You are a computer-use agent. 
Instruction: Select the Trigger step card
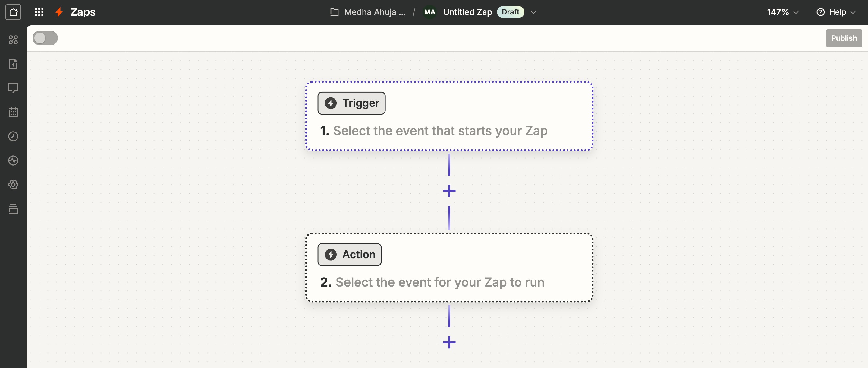(449, 116)
